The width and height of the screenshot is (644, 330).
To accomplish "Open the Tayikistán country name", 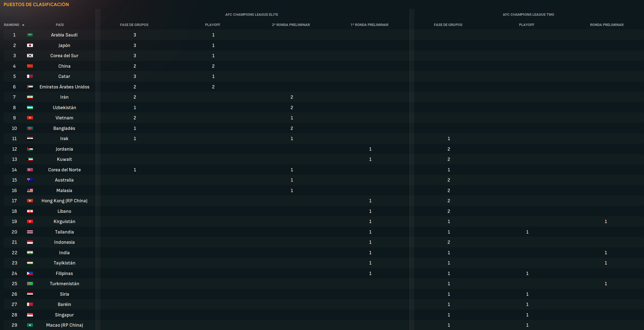I will coord(64,263).
